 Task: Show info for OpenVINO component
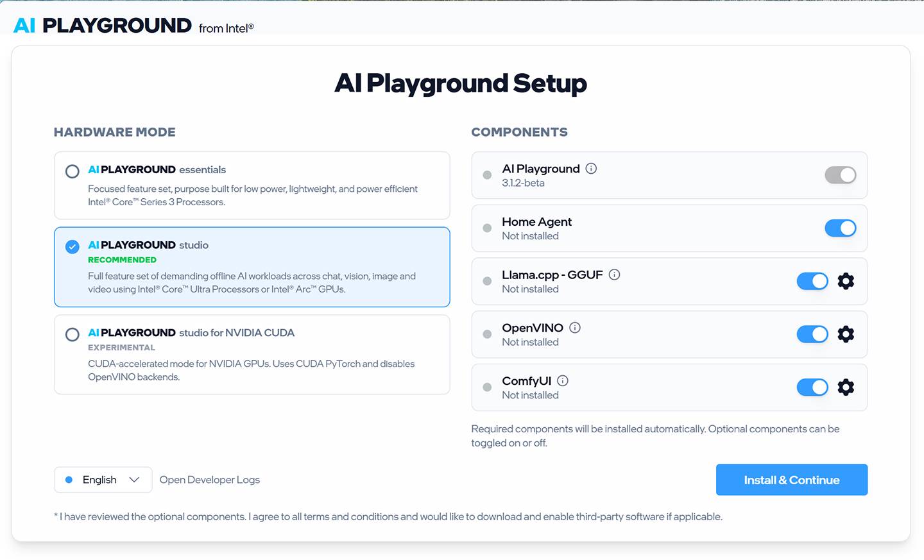(575, 328)
